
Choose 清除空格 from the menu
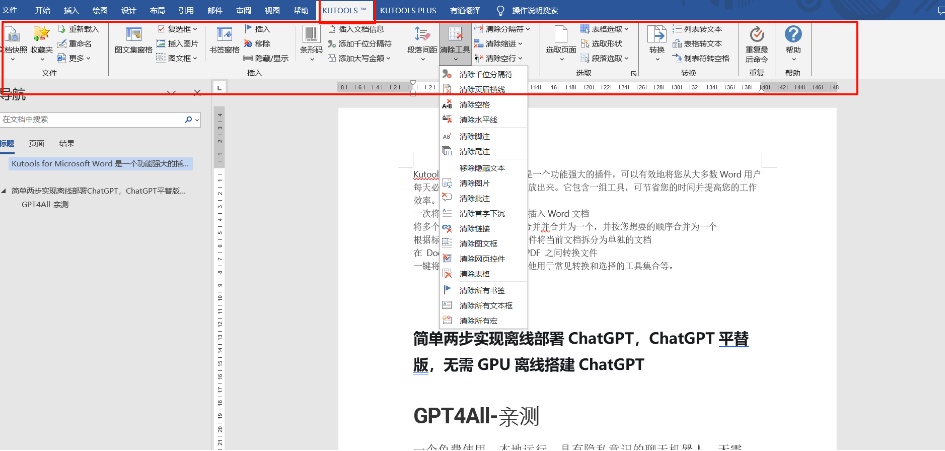click(484, 104)
